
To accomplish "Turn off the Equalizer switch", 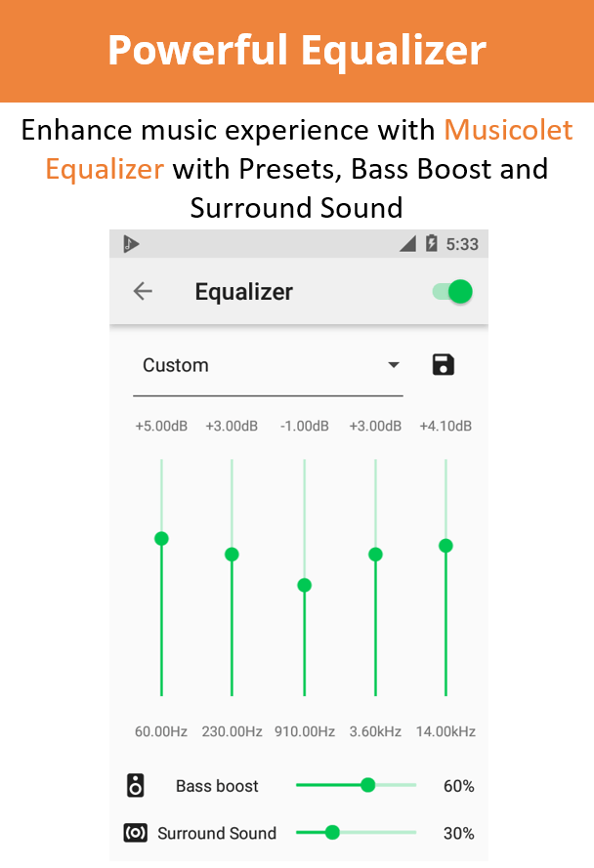I will tap(452, 292).
